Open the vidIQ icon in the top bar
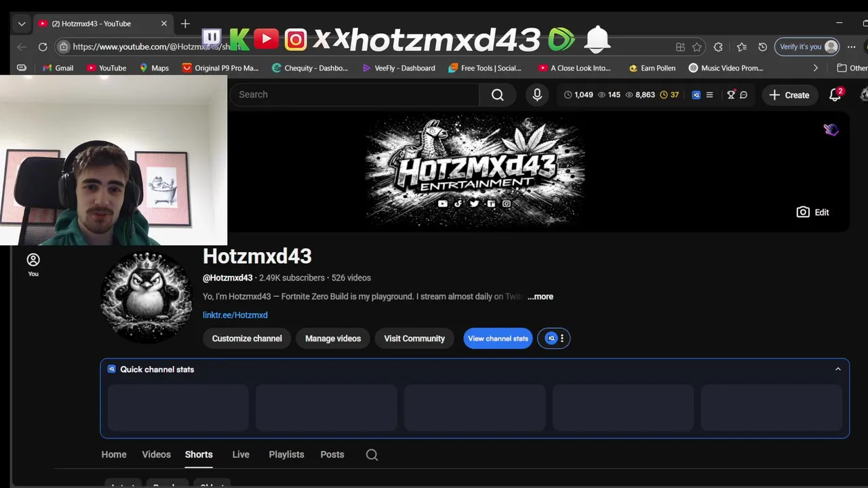868x488 pixels. (x=696, y=95)
